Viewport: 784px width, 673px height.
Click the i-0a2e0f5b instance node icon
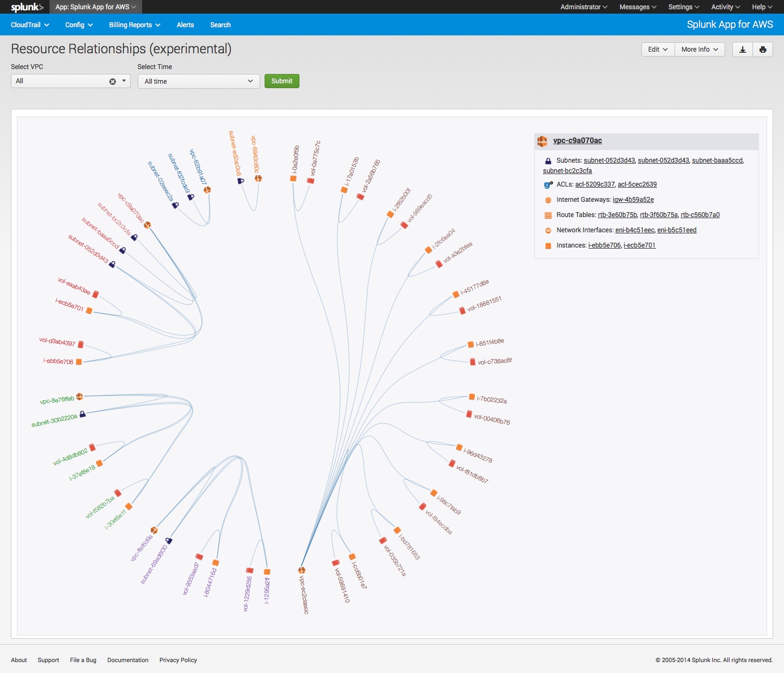pyautogui.click(x=293, y=178)
